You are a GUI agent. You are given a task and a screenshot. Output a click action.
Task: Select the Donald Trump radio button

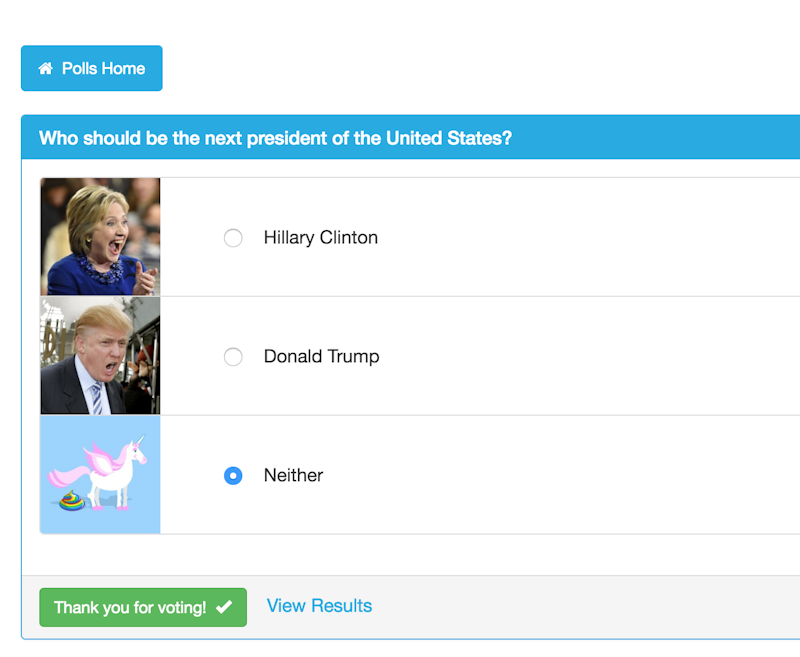pyautogui.click(x=233, y=357)
